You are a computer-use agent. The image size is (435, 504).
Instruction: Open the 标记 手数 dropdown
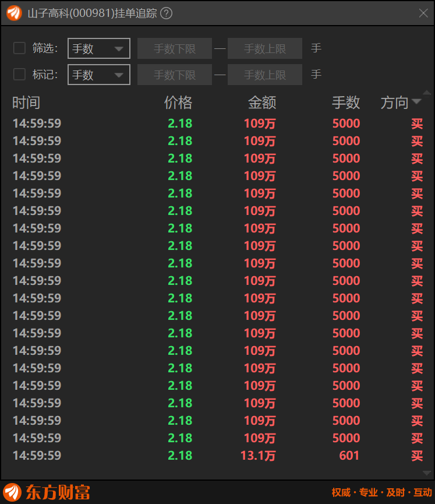[99, 75]
